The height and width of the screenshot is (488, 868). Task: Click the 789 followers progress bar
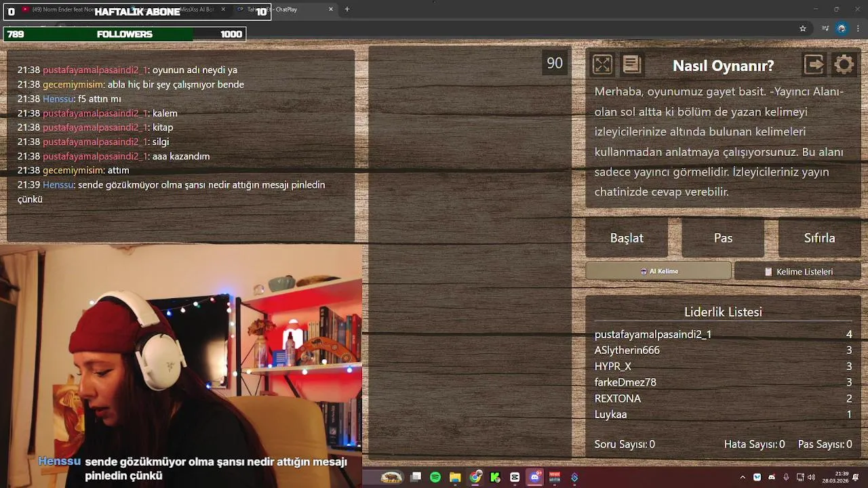[125, 34]
